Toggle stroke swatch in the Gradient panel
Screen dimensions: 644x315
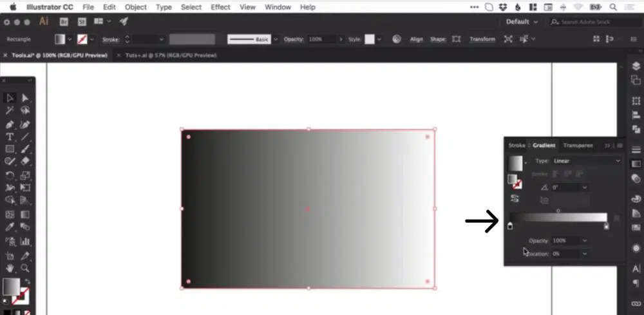coord(516,184)
